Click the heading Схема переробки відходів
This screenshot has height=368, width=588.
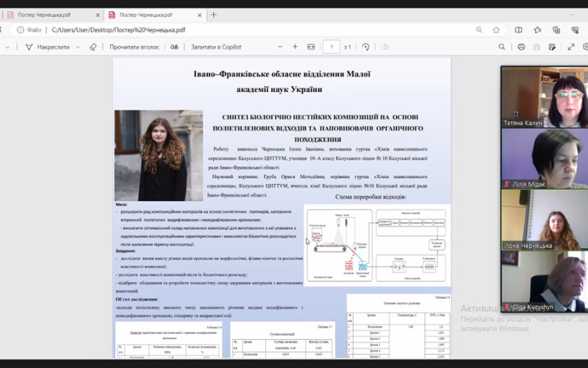pyautogui.click(x=370, y=197)
